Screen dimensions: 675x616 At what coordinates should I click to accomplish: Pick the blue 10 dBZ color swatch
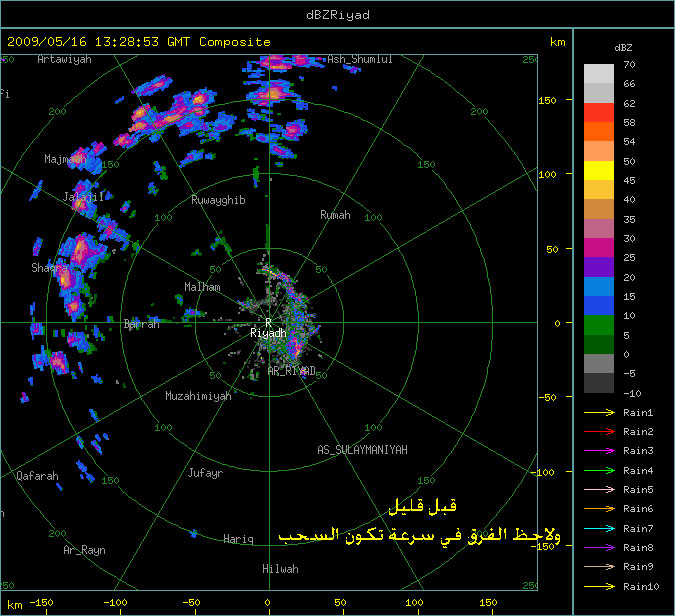tap(599, 306)
